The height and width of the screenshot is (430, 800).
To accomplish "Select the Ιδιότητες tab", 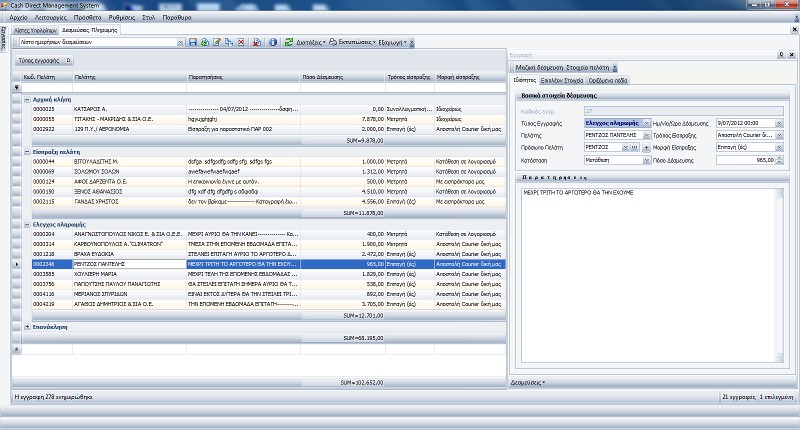I will coord(524,80).
